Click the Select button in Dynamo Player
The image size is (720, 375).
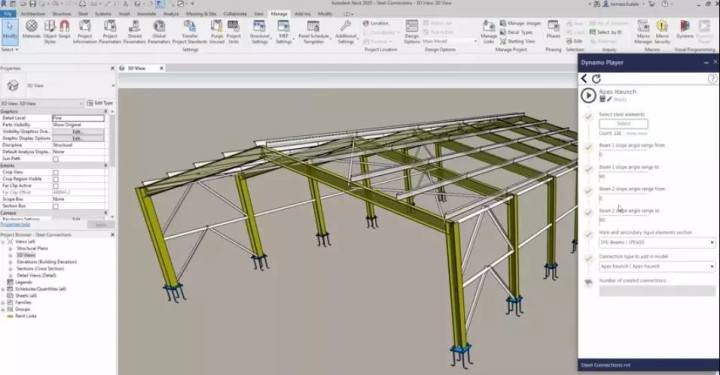click(623, 123)
